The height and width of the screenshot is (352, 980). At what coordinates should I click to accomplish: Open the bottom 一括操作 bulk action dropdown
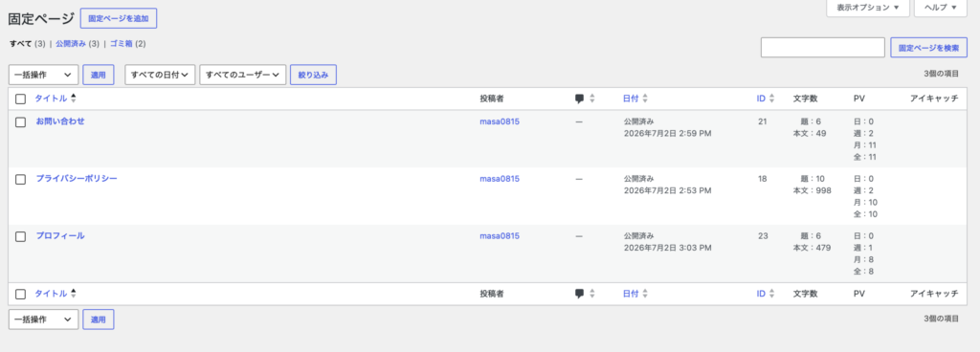click(43, 319)
